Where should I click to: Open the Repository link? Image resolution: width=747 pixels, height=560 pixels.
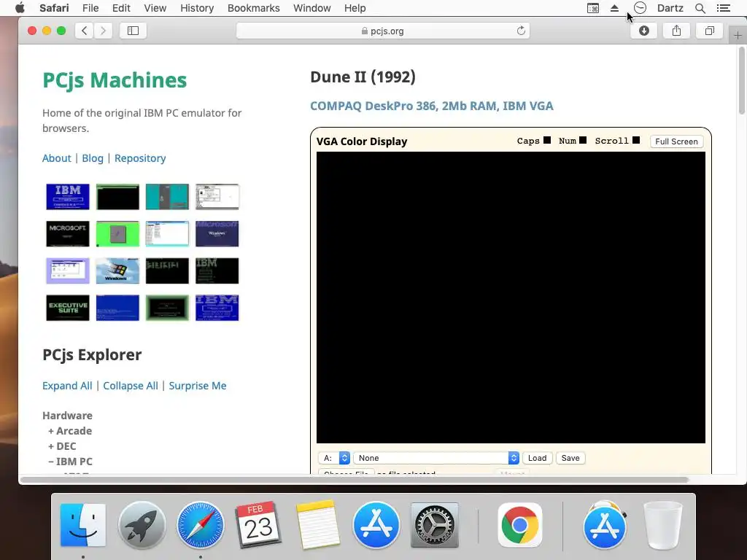(140, 158)
